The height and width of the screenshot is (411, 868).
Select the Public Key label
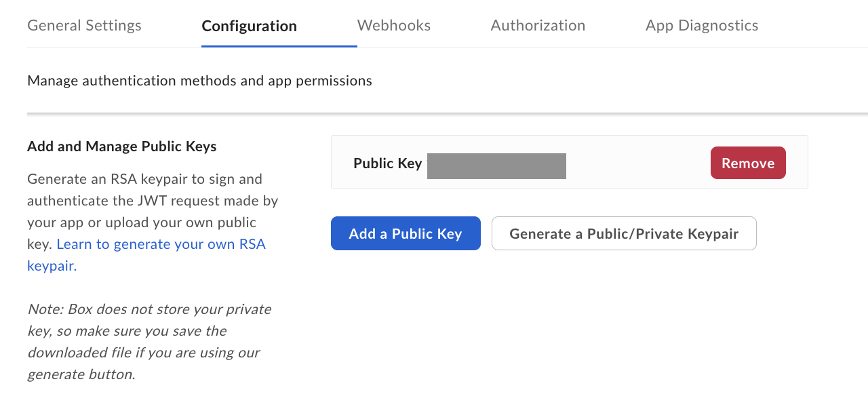(387, 163)
